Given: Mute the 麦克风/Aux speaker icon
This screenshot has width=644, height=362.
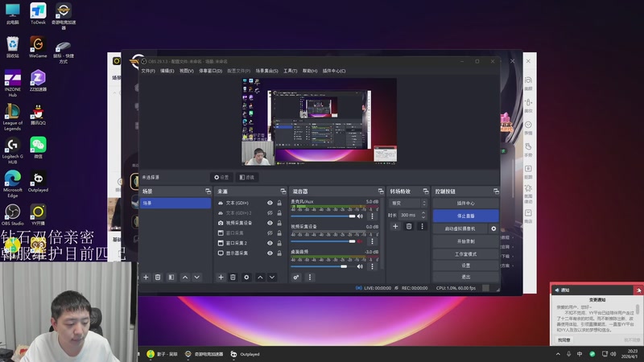Looking at the screenshot, I should pyautogui.click(x=360, y=216).
